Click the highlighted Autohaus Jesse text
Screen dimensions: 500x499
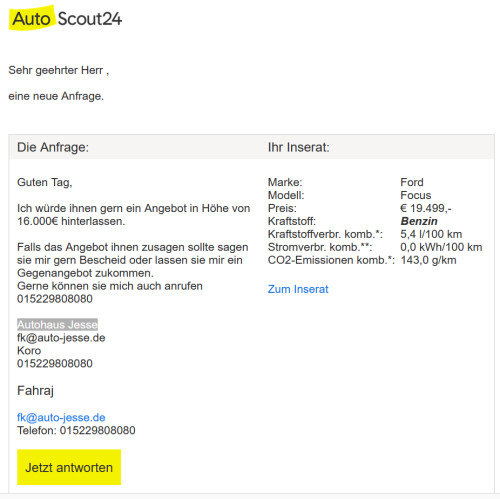[x=57, y=324]
